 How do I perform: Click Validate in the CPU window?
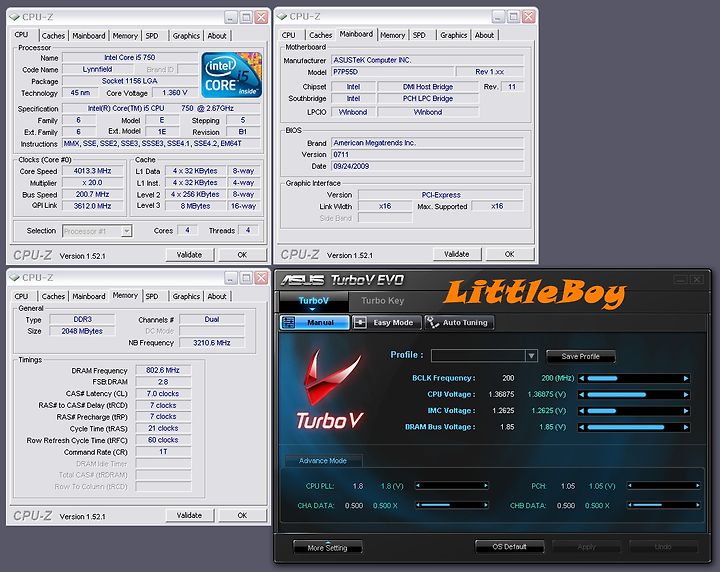[x=189, y=255]
